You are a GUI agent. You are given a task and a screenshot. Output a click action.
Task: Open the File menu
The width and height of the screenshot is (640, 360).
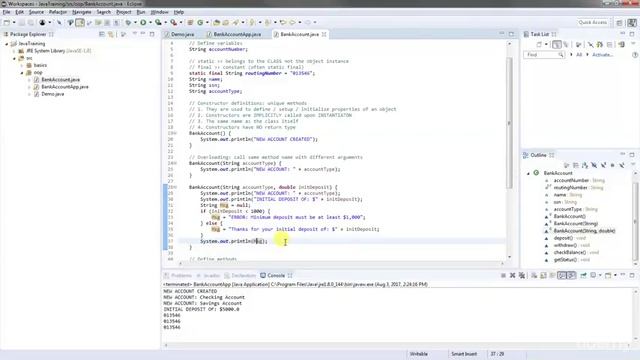click(x=6, y=12)
